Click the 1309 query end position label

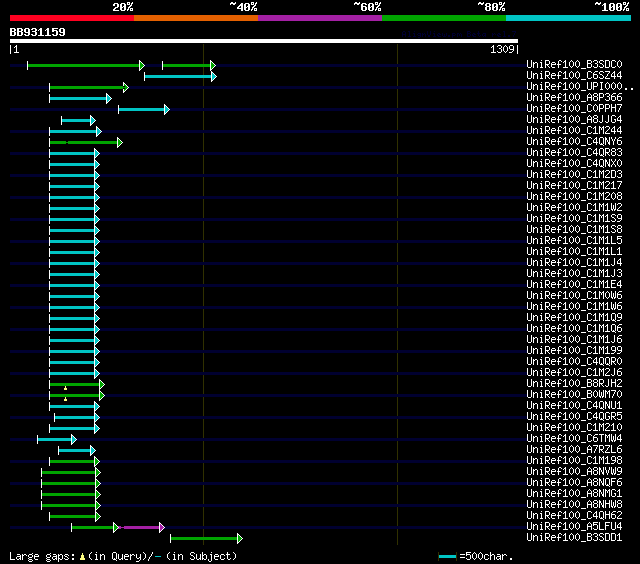[502, 49]
